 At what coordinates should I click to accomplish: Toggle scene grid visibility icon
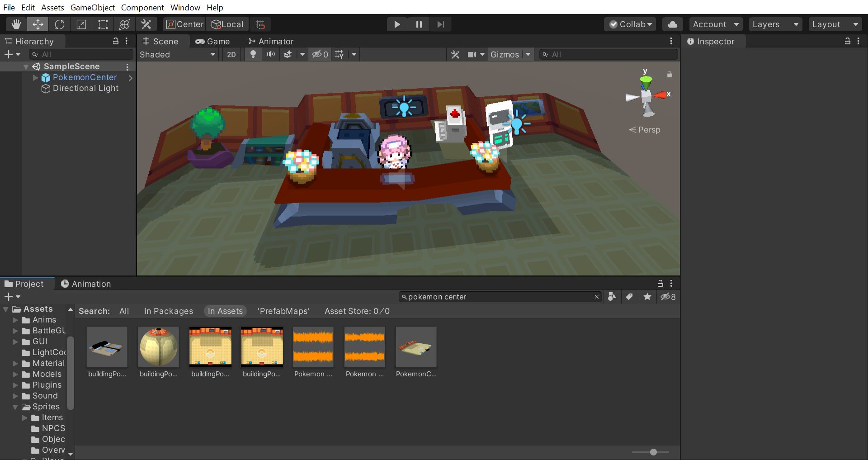click(340, 55)
